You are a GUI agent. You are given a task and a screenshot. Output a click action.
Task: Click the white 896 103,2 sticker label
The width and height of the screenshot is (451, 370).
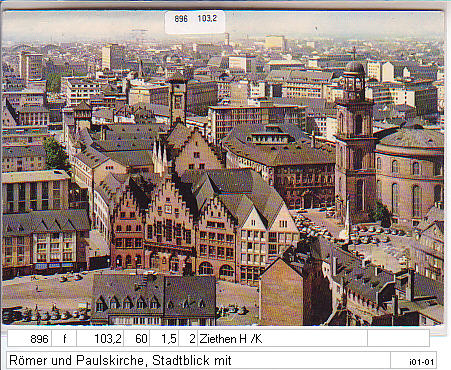click(x=195, y=21)
